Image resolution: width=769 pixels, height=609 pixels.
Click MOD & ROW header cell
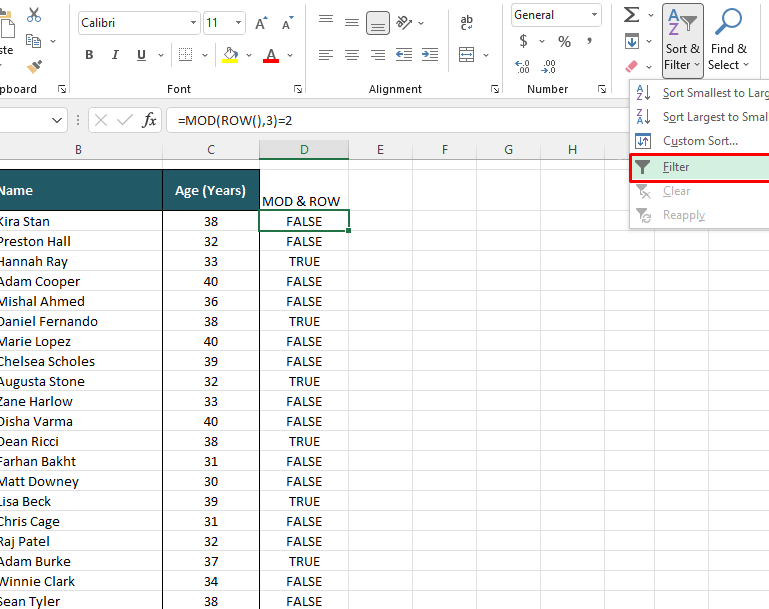click(304, 190)
